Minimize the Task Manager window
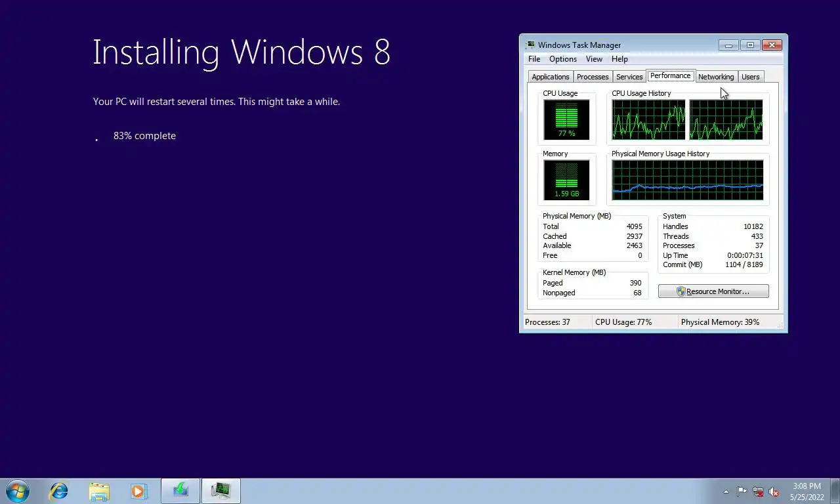840x504 pixels. tap(728, 45)
